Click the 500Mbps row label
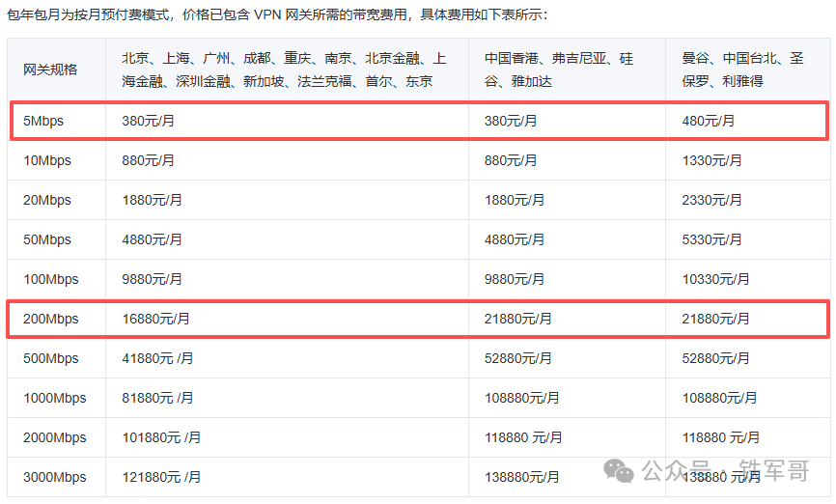Viewport: 836px width, 504px height. [x=50, y=358]
